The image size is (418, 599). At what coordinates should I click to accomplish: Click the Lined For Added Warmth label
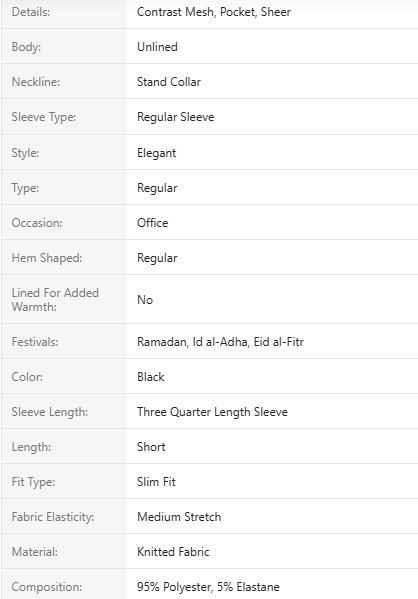tap(55, 300)
